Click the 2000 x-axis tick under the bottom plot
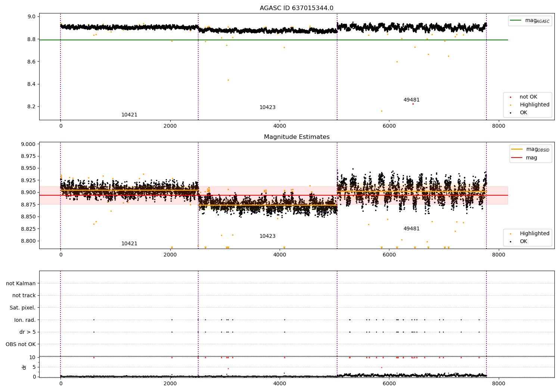This screenshot has height=392, width=560. tap(170, 383)
